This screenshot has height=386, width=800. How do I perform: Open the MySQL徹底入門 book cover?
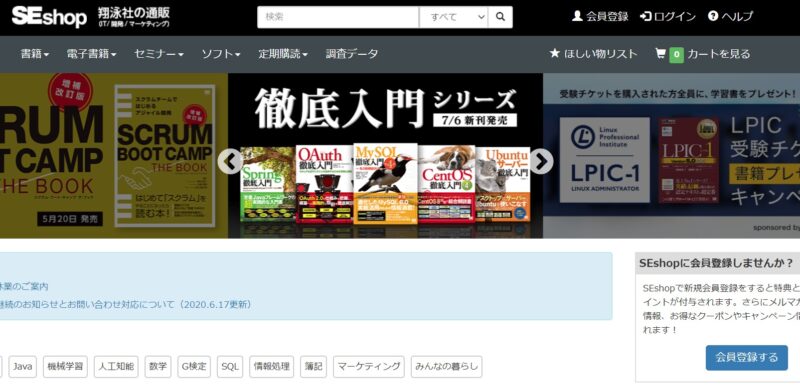point(386,183)
